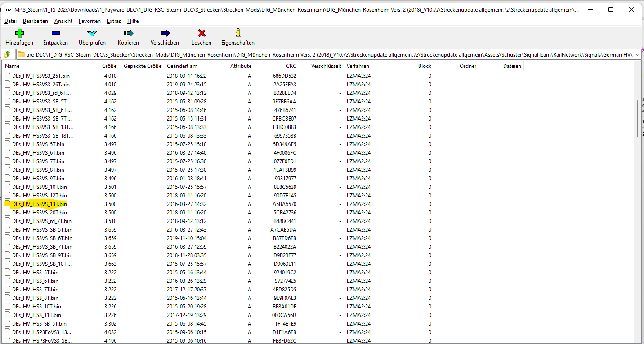Click the Entpacken blue minus icon
This screenshot has height=344, width=644.
55,33
